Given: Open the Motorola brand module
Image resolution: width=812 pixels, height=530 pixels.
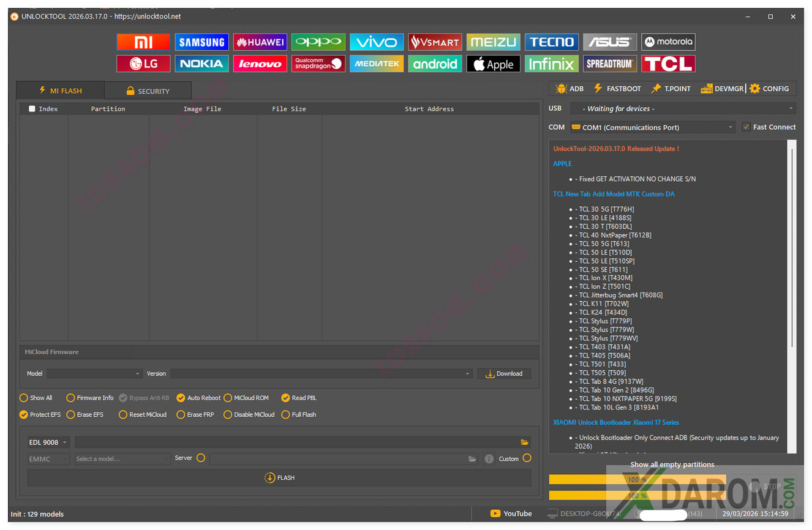Looking at the screenshot, I should pyautogui.click(x=668, y=42).
